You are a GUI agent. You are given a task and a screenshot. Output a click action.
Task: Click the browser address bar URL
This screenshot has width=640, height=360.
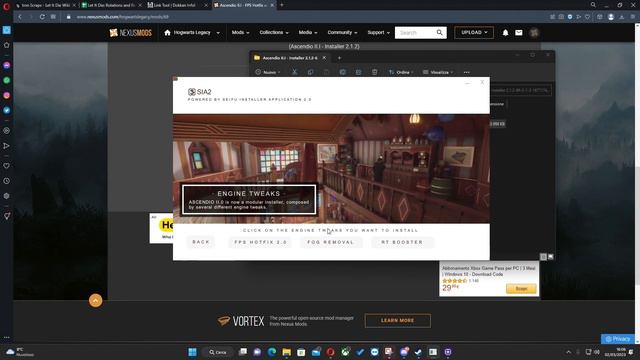[x=122, y=17]
